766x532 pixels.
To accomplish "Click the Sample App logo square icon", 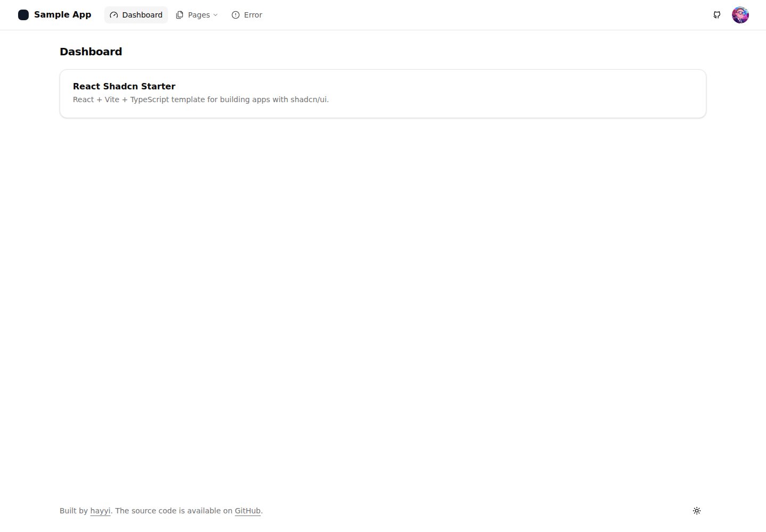I will click(23, 15).
